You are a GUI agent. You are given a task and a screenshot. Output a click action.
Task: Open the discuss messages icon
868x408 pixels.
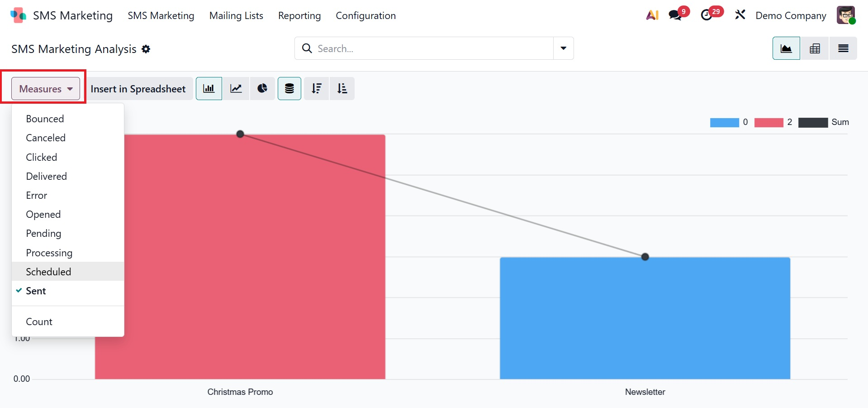[675, 15]
